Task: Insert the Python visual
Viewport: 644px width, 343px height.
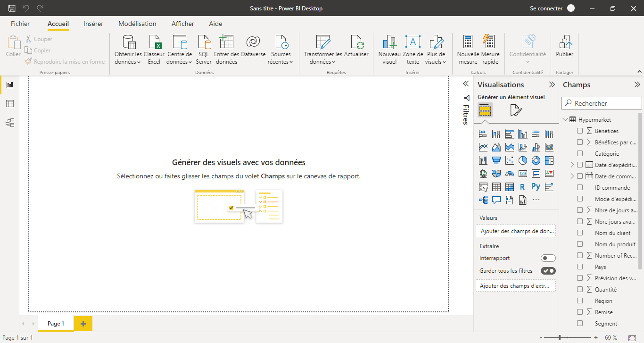Action: coord(536,187)
